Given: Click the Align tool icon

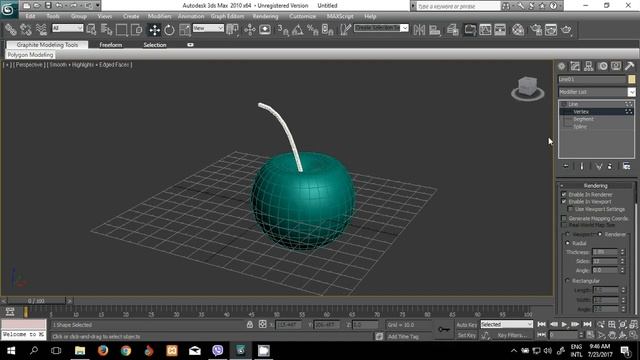Looking at the screenshot, I should (435, 30).
